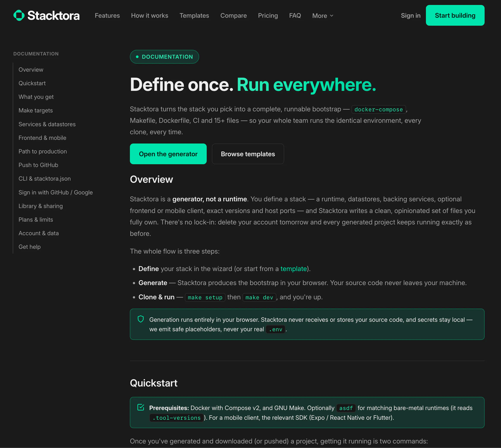The image size is (501, 448).
Task: Open the Pricing page
Action: pyautogui.click(x=268, y=16)
